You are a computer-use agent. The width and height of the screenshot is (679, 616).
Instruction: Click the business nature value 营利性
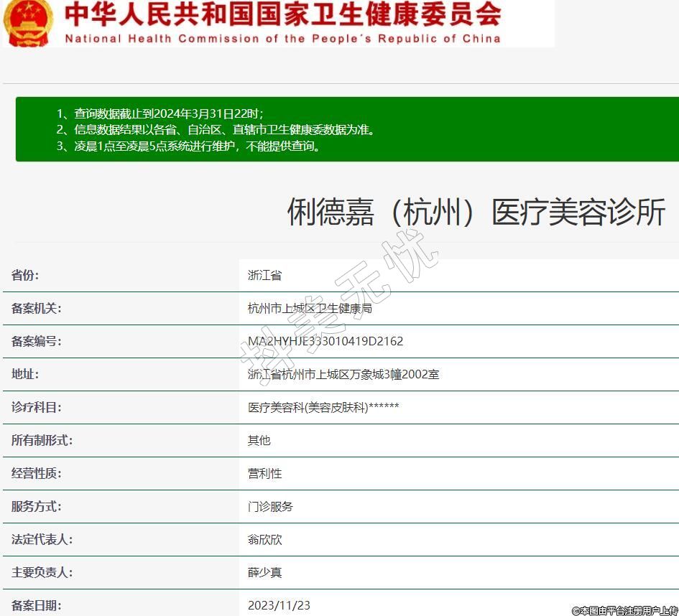(264, 473)
